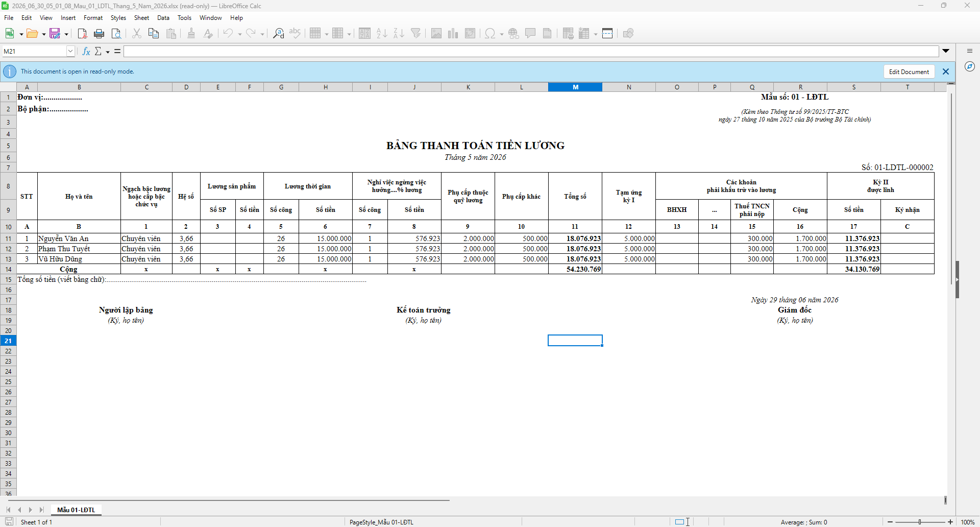The width and height of the screenshot is (980, 527).
Task: Click Insert Special Character omega icon
Action: pyautogui.click(x=490, y=34)
